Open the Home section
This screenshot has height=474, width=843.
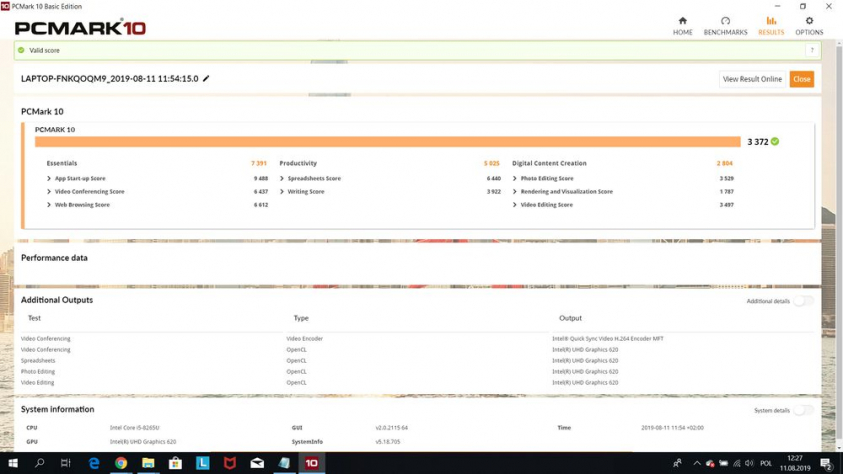(x=682, y=26)
